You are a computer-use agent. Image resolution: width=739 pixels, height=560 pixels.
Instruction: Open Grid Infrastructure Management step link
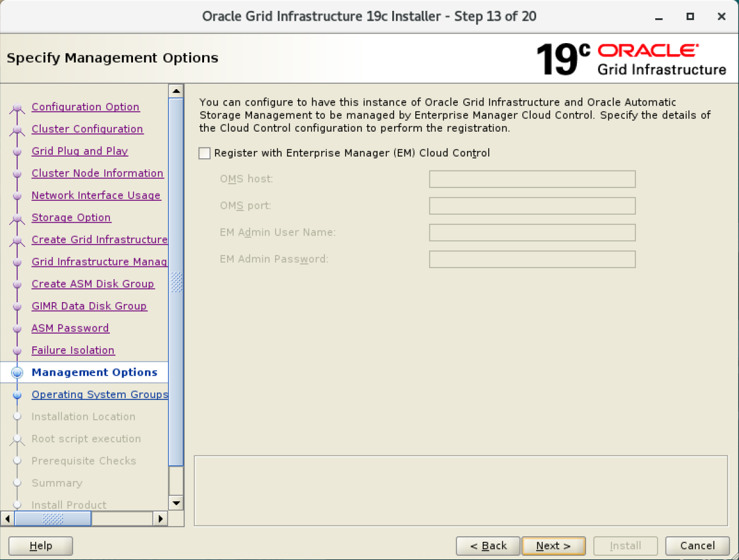[x=100, y=261]
